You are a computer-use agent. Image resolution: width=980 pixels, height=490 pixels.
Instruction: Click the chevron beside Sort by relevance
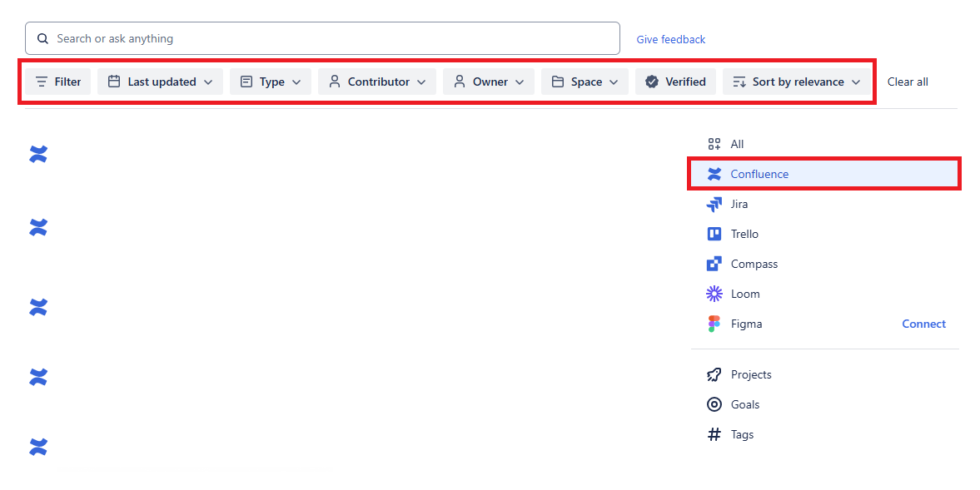click(x=856, y=82)
